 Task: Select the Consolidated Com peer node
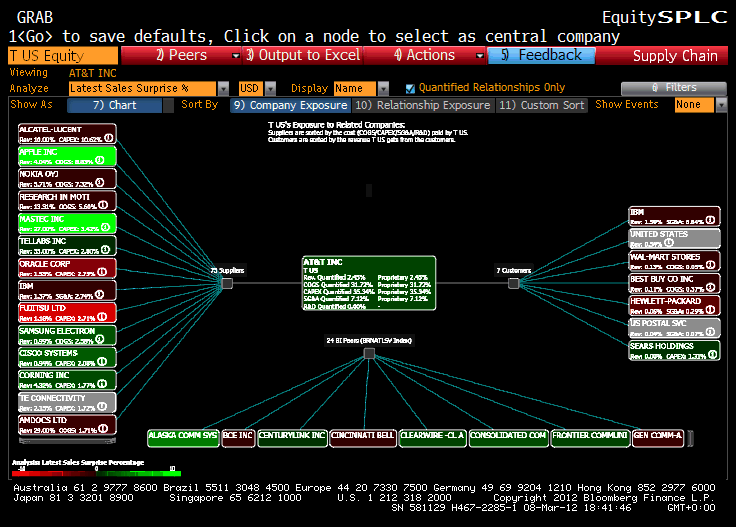[x=508, y=436]
